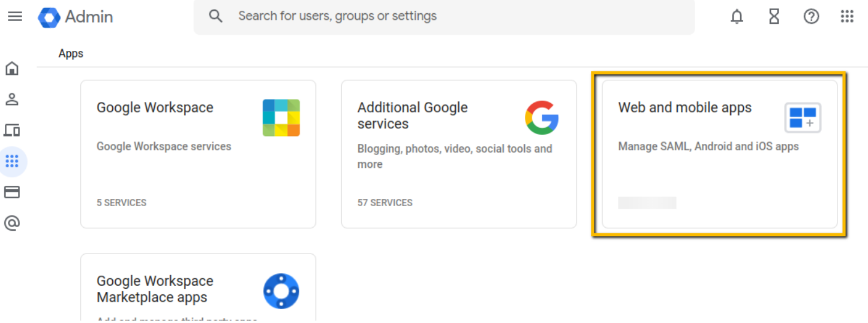Open Web and mobile apps card title
Screen dimensions: 868x323
685,108
